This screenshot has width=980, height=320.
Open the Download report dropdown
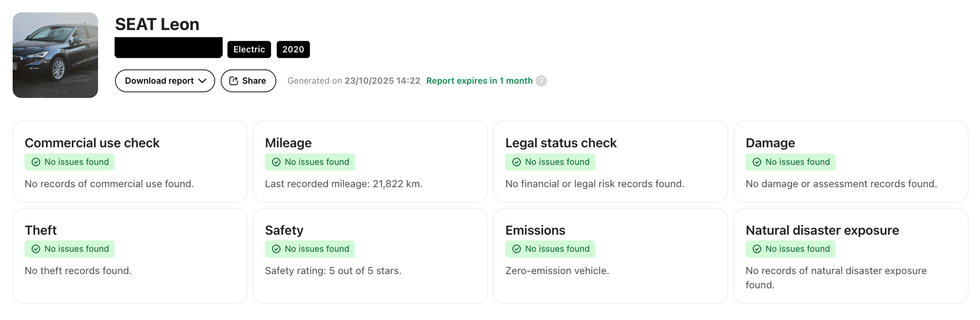pos(165,81)
